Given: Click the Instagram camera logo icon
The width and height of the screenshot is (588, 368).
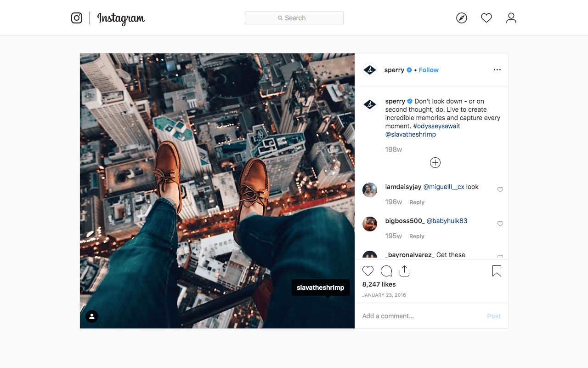Looking at the screenshot, I should [x=77, y=18].
